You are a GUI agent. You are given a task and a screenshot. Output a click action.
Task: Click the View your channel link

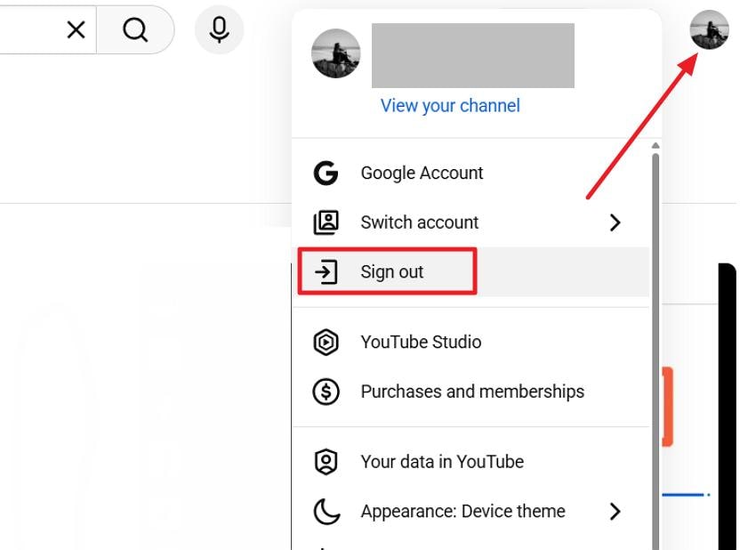450,105
